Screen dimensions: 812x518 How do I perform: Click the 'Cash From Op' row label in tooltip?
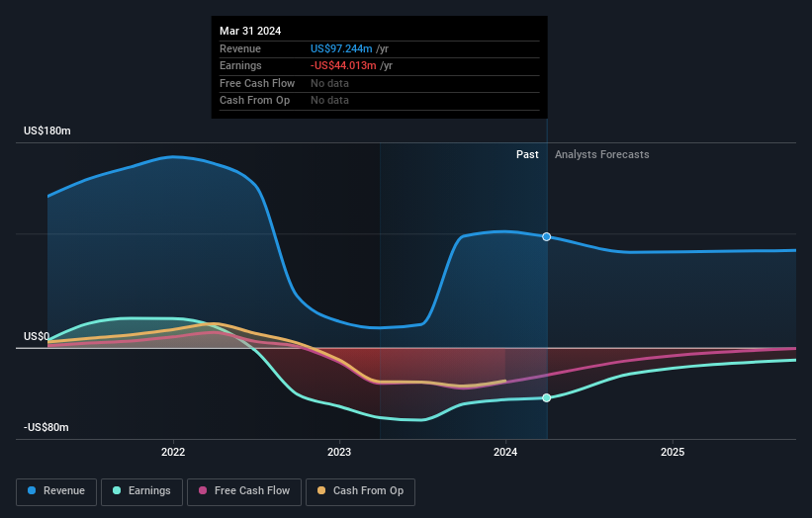(255, 101)
